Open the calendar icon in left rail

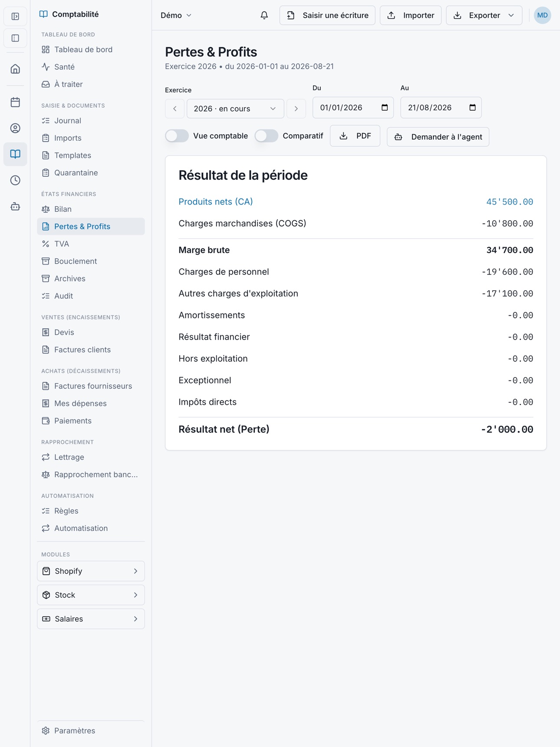click(x=15, y=102)
